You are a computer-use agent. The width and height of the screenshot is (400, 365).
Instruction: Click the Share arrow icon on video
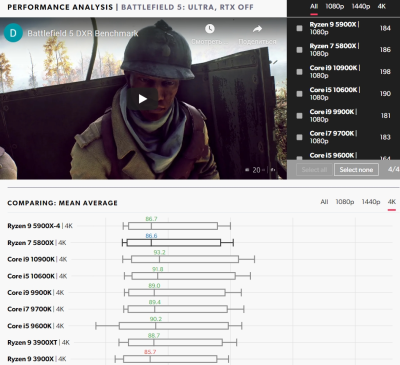pos(257,29)
